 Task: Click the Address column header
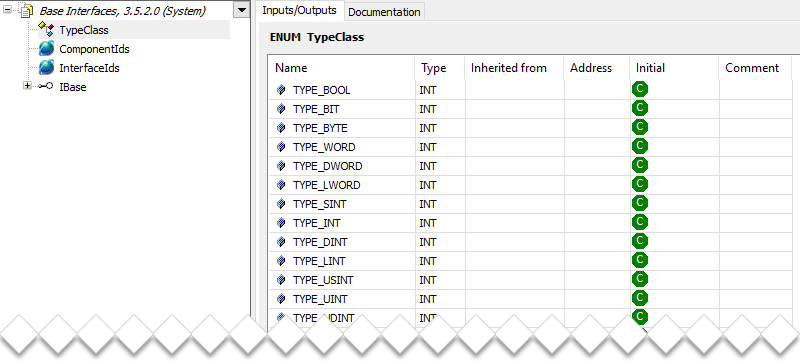596,68
